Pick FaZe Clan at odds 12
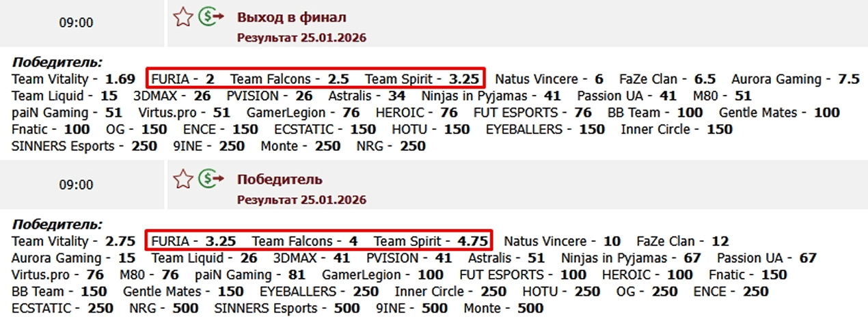The width and height of the screenshot is (868, 321). click(x=720, y=241)
